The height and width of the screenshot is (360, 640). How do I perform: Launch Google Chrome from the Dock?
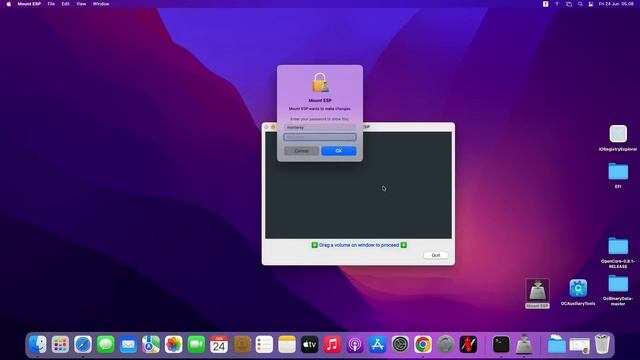click(x=423, y=344)
